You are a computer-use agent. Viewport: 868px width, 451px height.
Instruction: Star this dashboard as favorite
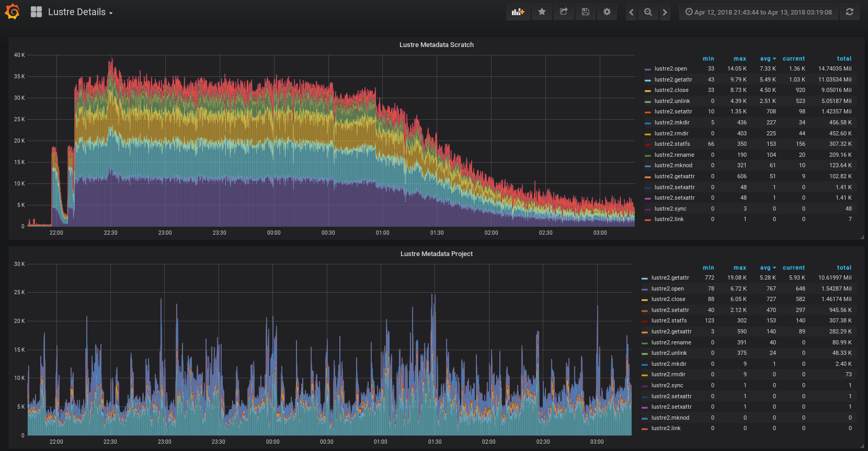pos(542,12)
